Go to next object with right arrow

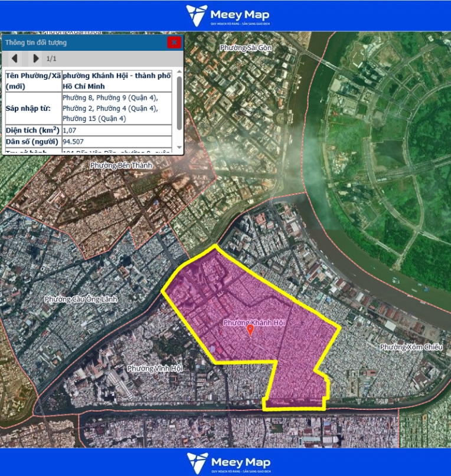36,58
